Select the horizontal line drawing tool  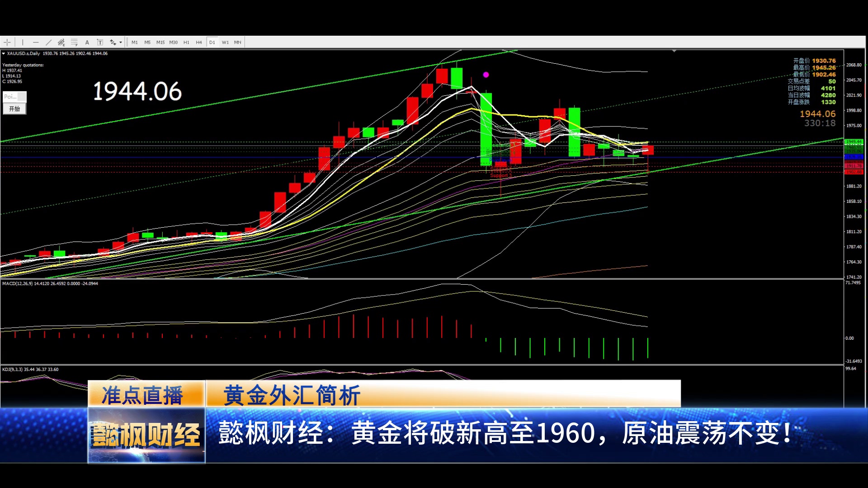click(x=36, y=42)
